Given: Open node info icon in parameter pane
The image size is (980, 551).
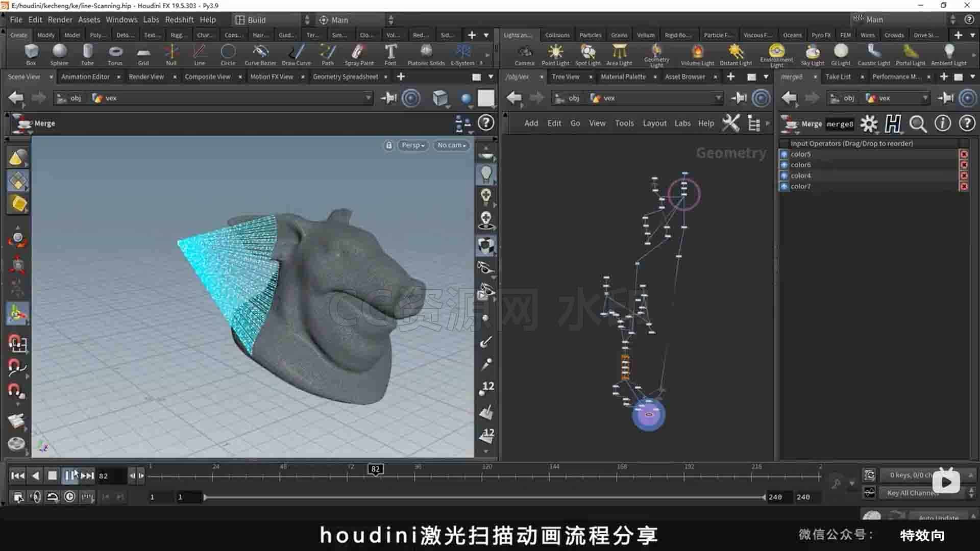Looking at the screenshot, I should tap(942, 123).
